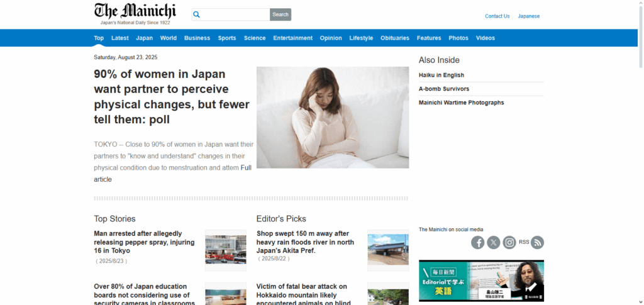Open Akita flooded shop thumbnail
Screen dimensions: 644x305
coord(388,250)
